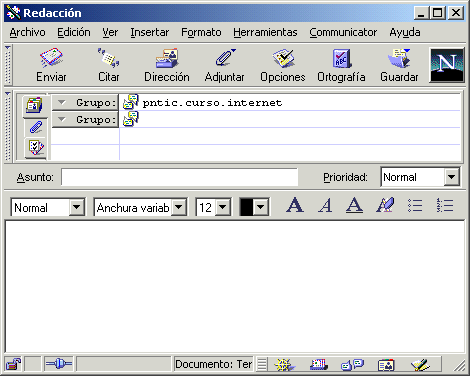Send the message with Enviar
Image resolution: width=470 pixels, height=376 pixels.
click(51, 65)
